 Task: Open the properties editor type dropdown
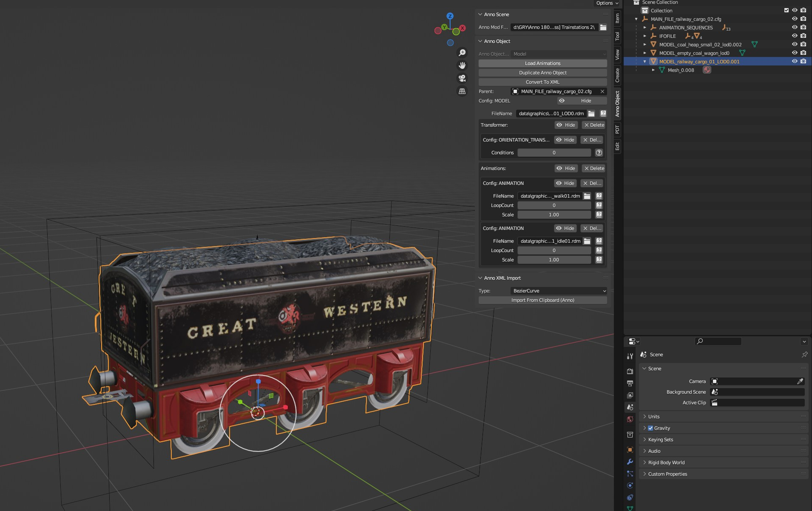point(633,341)
